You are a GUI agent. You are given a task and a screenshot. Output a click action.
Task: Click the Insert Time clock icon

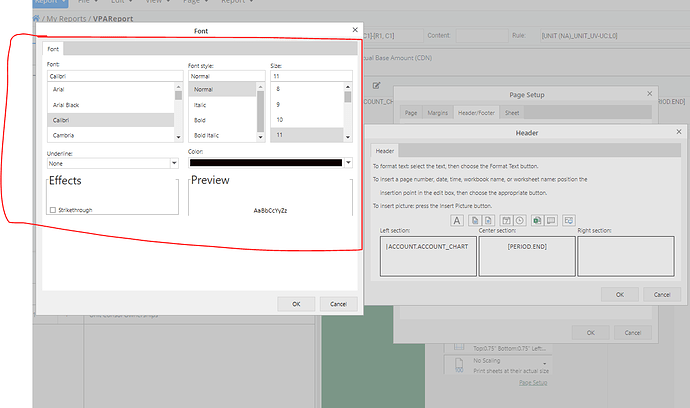(519, 219)
